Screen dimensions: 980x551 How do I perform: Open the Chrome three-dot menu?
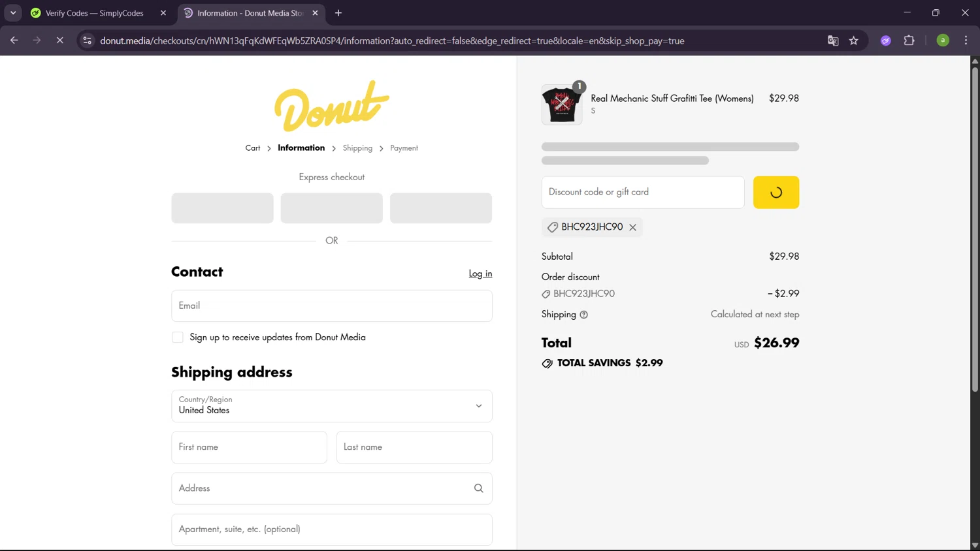966,40
